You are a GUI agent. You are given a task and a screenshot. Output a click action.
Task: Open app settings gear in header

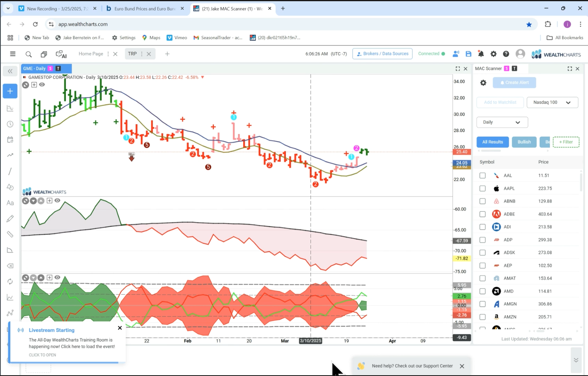coord(493,54)
